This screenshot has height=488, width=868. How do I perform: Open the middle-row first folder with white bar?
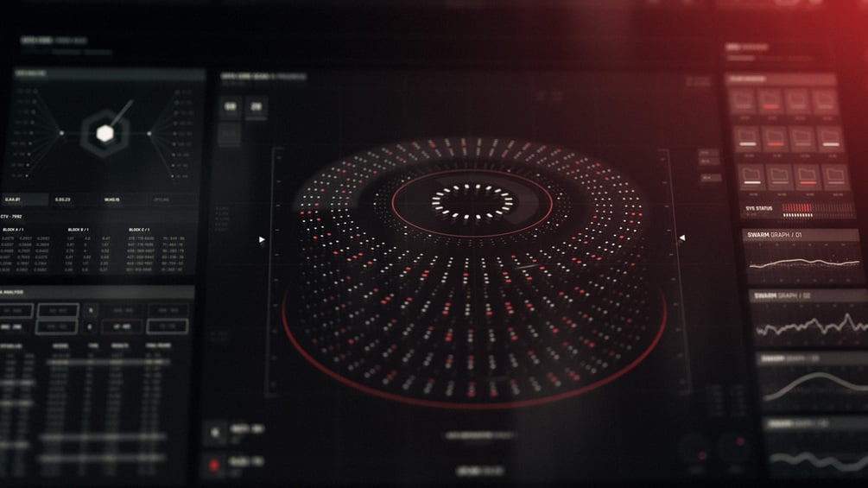coord(747,138)
